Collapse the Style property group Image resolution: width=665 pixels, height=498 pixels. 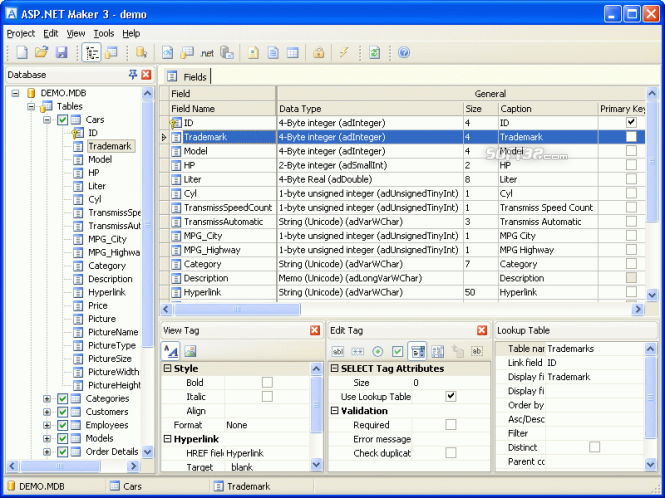[x=167, y=368]
